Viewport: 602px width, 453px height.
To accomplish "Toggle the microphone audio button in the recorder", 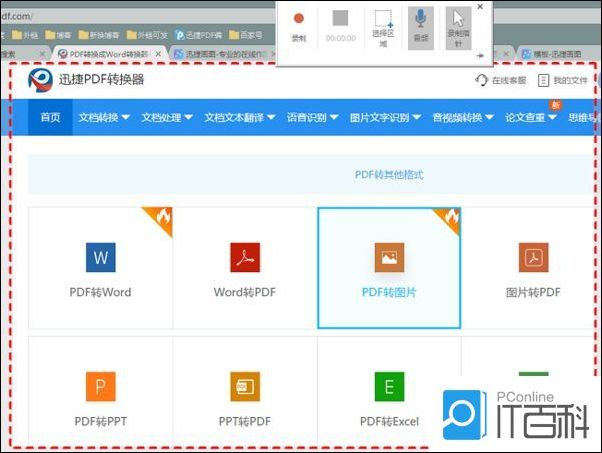I will pos(421,28).
